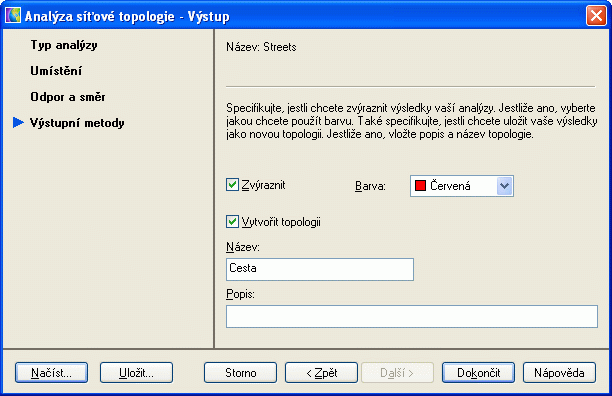Toggle the Vytvořit topologii checkbox
The image size is (612, 396).
click(x=232, y=222)
